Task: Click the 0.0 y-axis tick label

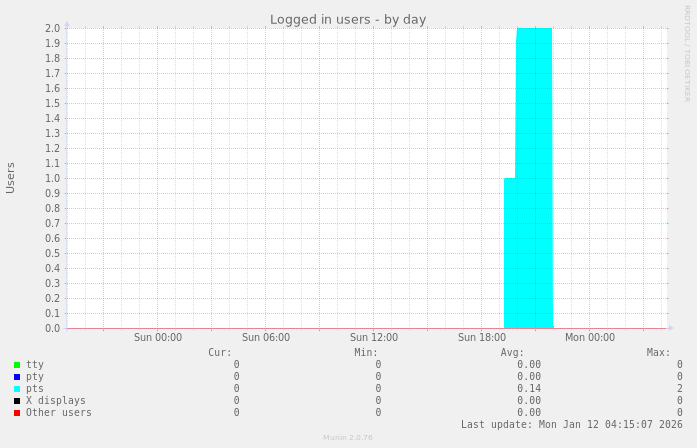Action: [x=52, y=328]
